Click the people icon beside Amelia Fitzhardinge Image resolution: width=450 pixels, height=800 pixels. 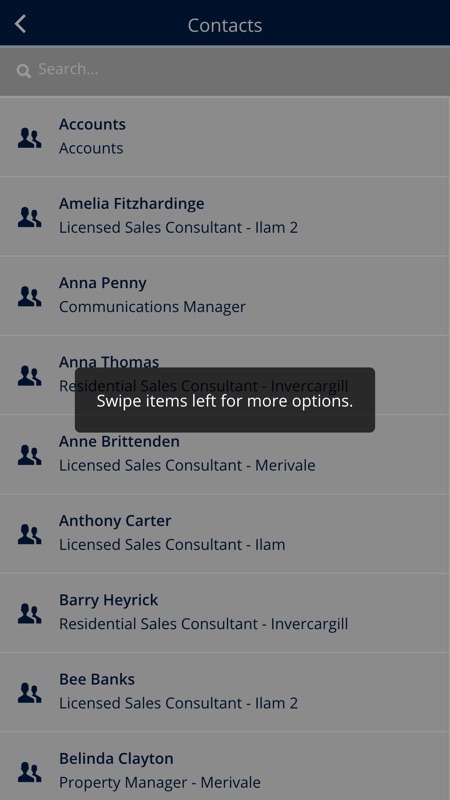[30, 217]
